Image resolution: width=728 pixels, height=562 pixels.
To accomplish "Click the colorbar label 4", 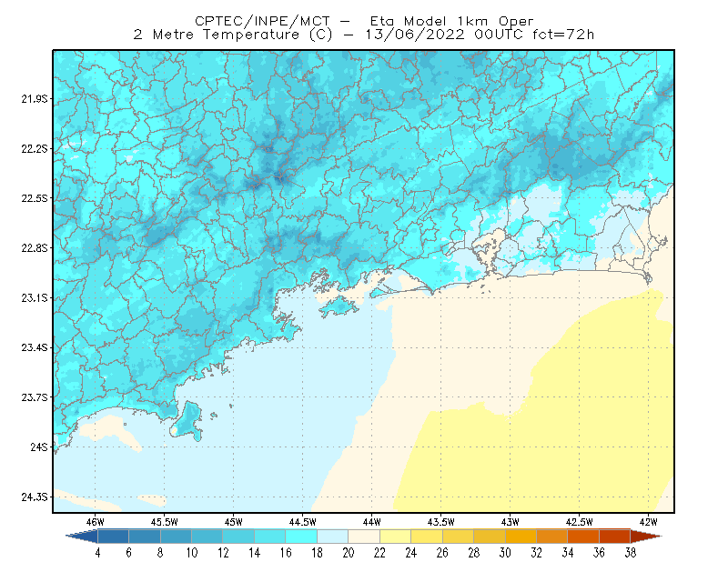I will pos(97,553).
